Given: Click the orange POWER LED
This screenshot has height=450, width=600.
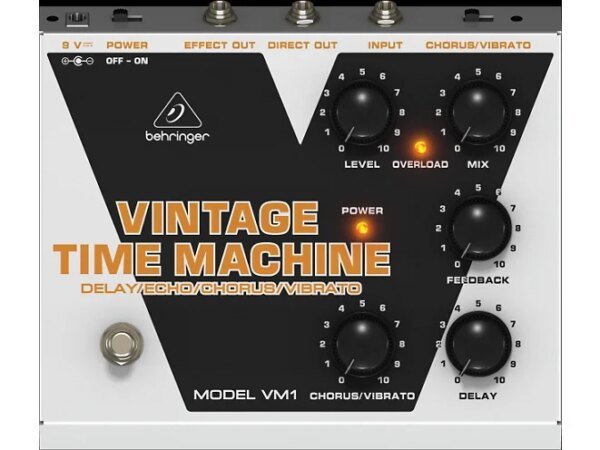Looking at the screenshot, I should tap(362, 228).
